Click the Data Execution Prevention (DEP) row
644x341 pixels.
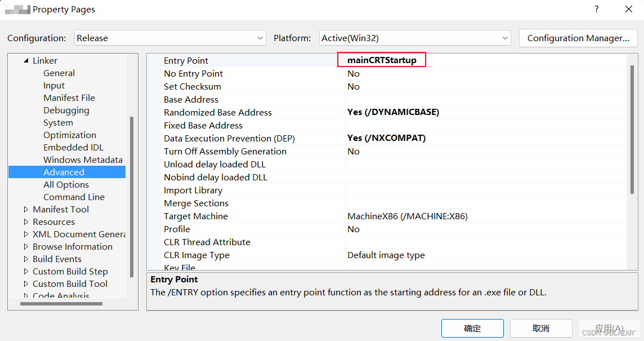click(229, 139)
